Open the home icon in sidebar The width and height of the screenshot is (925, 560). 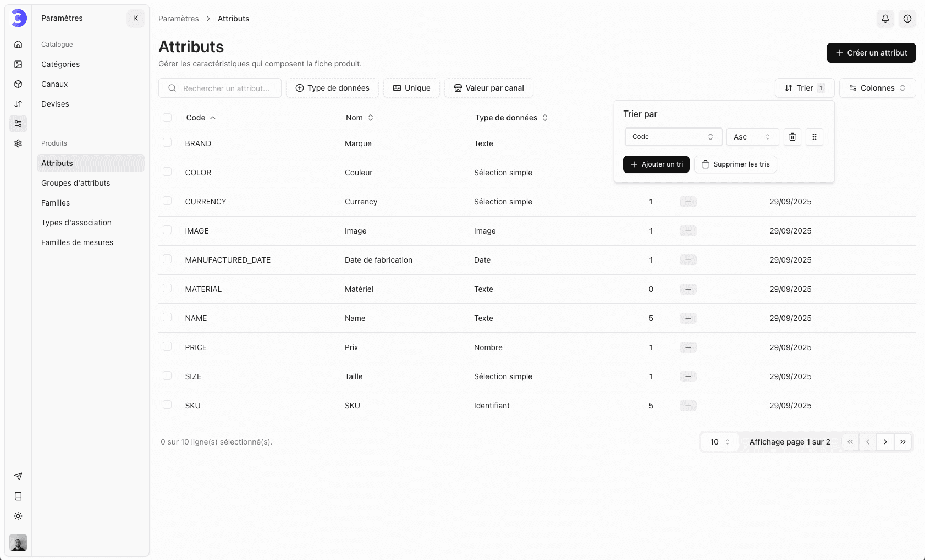[18, 45]
